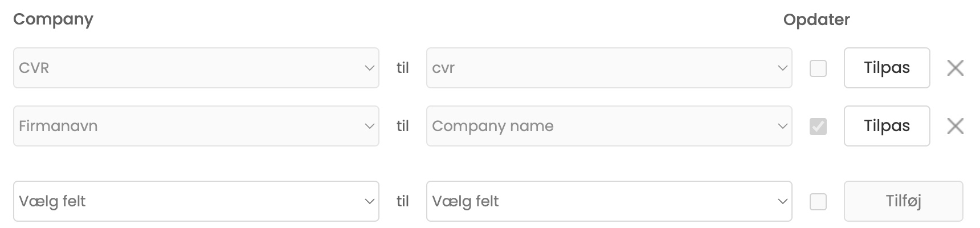Toggle the Opdater checkbox for Firmanavn row

[x=818, y=126]
